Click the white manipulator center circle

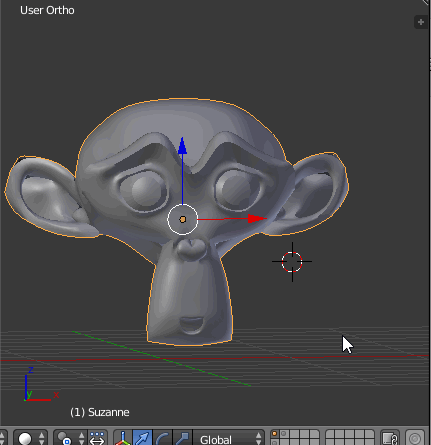tap(183, 219)
